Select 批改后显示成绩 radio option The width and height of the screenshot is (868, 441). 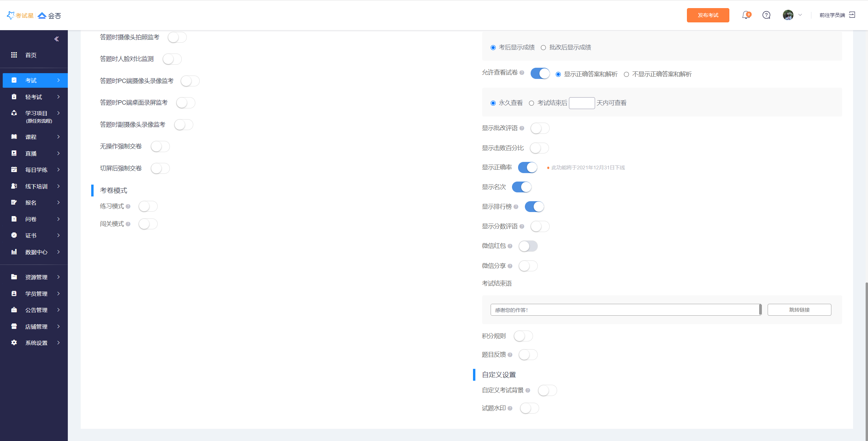tap(543, 48)
